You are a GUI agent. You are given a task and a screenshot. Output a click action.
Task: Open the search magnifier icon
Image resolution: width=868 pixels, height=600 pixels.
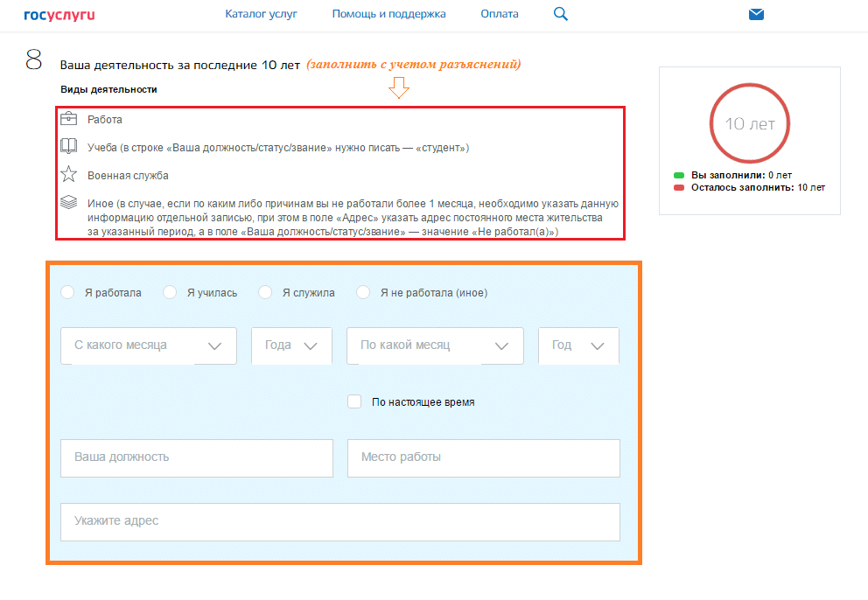click(561, 14)
